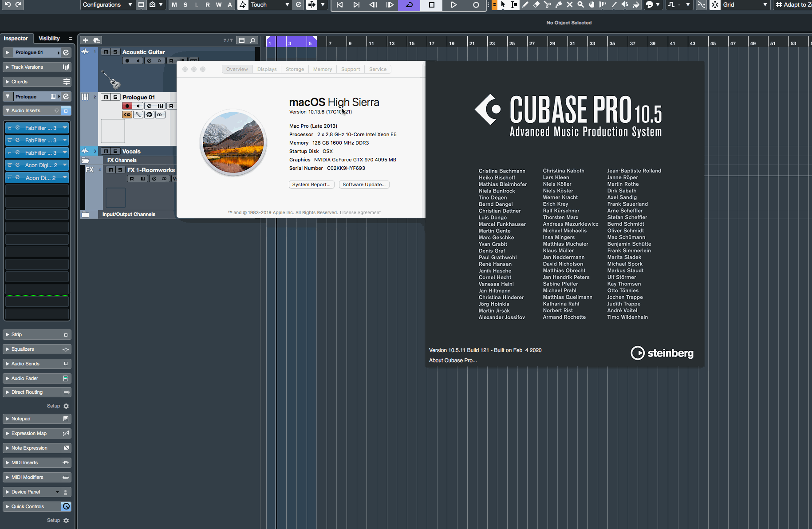Click the Redo arrow in the toolbar
Viewport: 812px width, 529px height.
(x=18, y=4)
